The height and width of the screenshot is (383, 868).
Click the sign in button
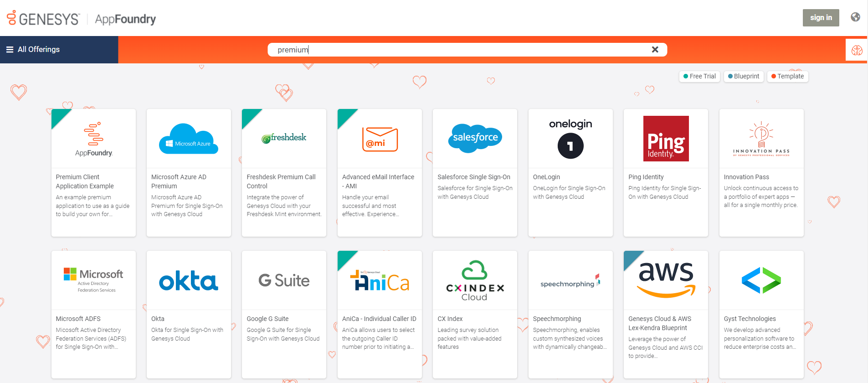point(821,18)
